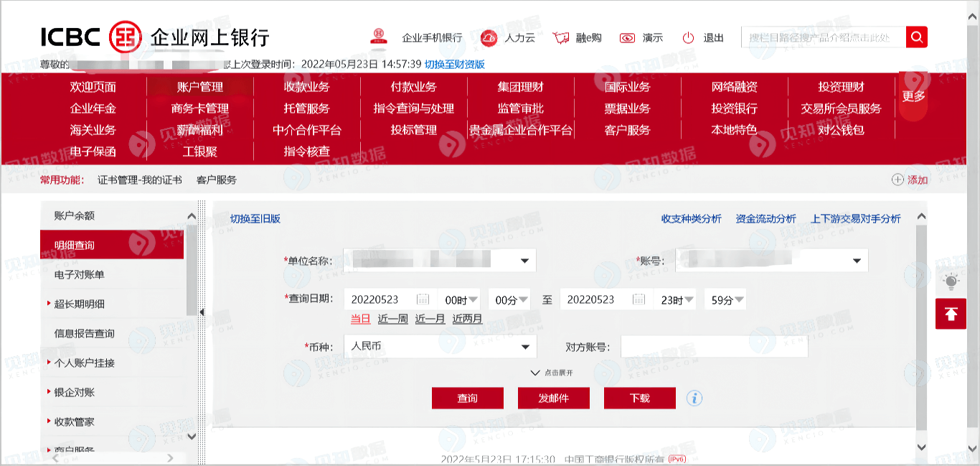Open the 付款业务 menu
The width and height of the screenshot is (980, 466).
(x=414, y=87)
